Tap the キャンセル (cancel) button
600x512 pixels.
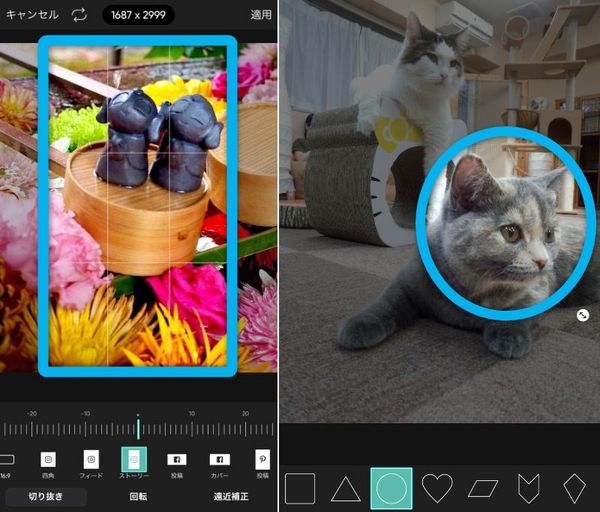(x=32, y=15)
